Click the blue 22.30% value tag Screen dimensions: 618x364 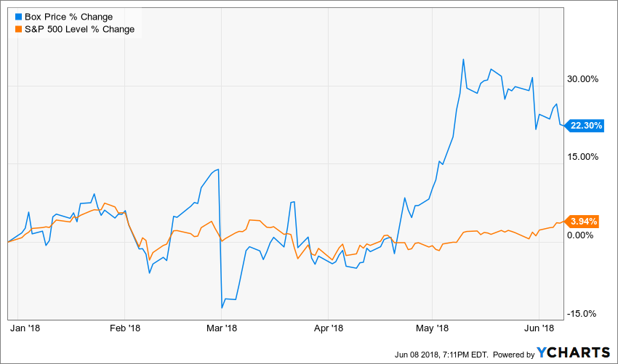[x=585, y=126]
